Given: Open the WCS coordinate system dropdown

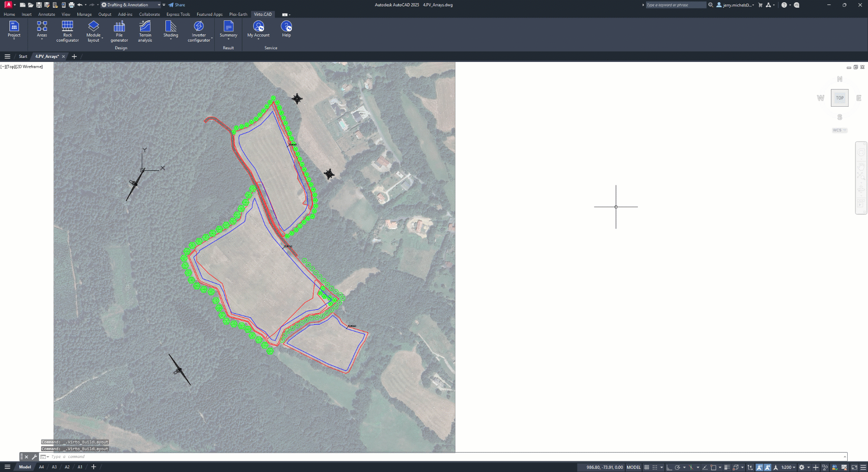Looking at the screenshot, I should click(x=840, y=130).
